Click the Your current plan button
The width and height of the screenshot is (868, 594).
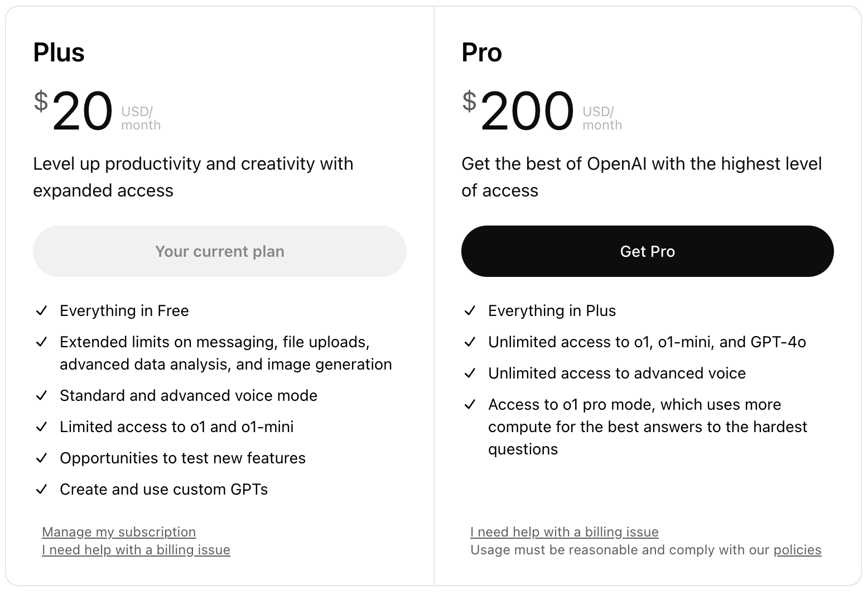[x=219, y=251]
